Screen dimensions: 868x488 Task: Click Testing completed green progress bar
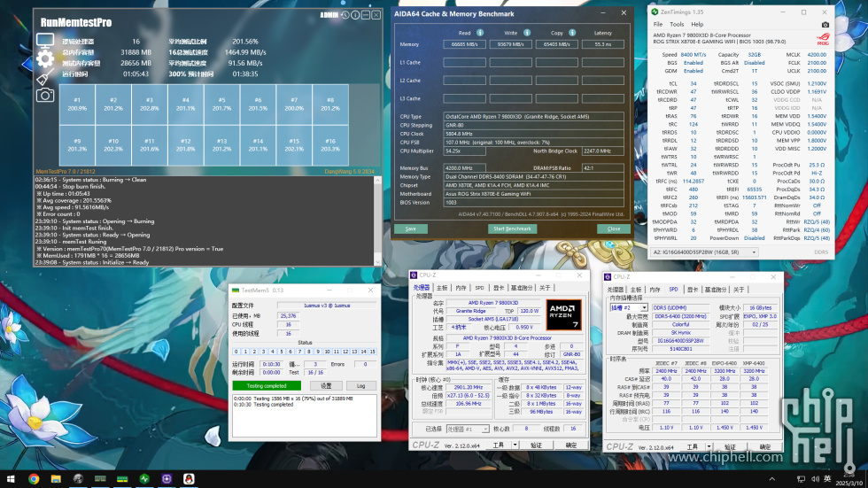267,385
